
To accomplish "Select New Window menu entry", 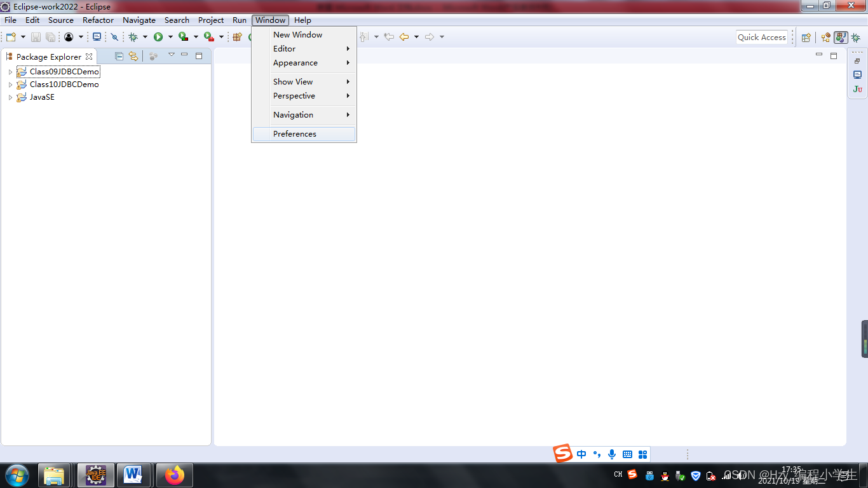I will (x=304, y=35).
